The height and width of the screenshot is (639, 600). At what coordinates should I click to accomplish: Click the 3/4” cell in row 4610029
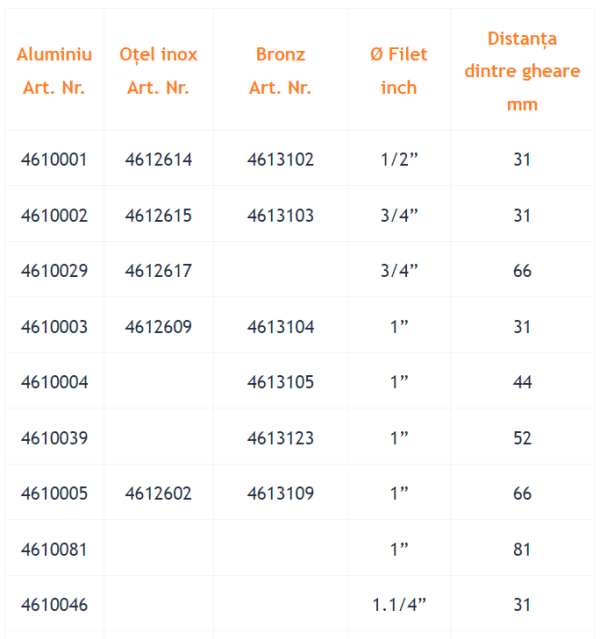coord(399,271)
